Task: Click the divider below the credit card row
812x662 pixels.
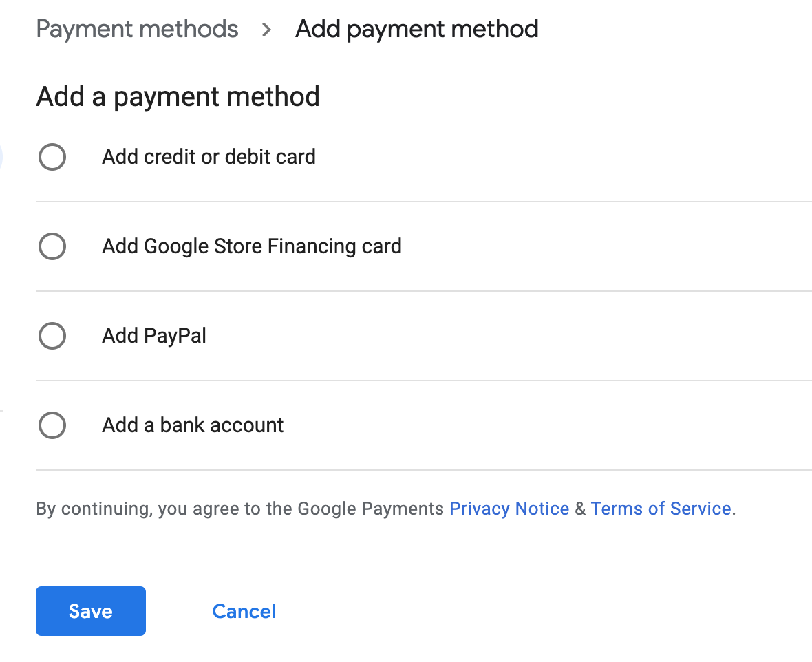Action: coord(423,202)
